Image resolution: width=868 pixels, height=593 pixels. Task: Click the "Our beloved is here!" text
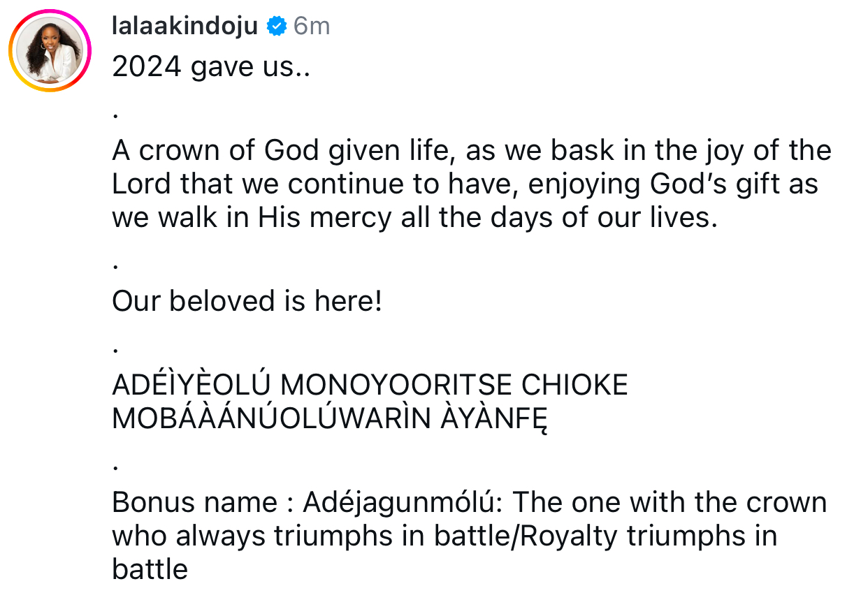tap(247, 302)
